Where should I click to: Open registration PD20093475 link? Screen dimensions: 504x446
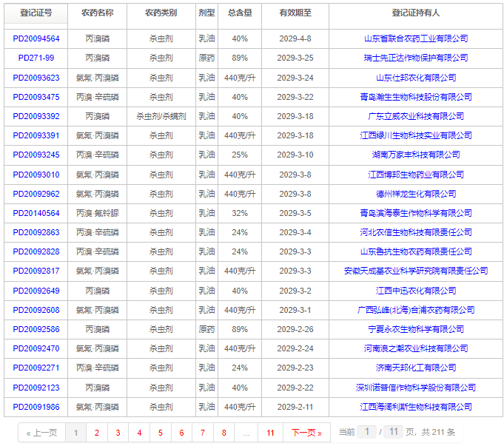pos(36,98)
